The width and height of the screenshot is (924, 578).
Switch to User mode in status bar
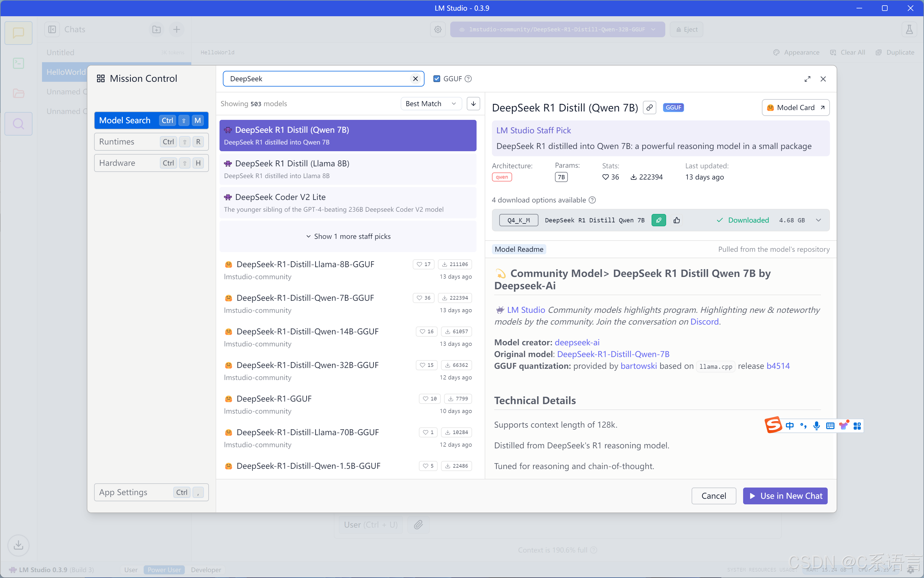click(x=131, y=570)
